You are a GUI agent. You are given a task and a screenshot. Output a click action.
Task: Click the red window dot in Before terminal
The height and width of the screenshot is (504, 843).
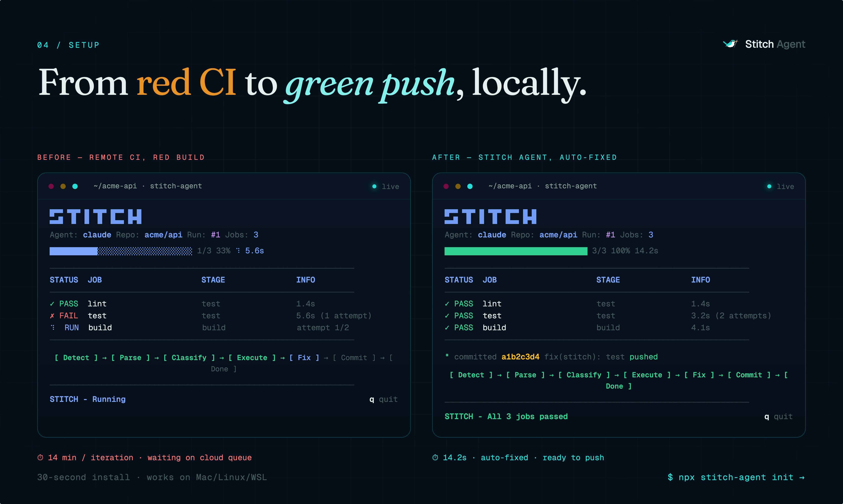[51, 186]
